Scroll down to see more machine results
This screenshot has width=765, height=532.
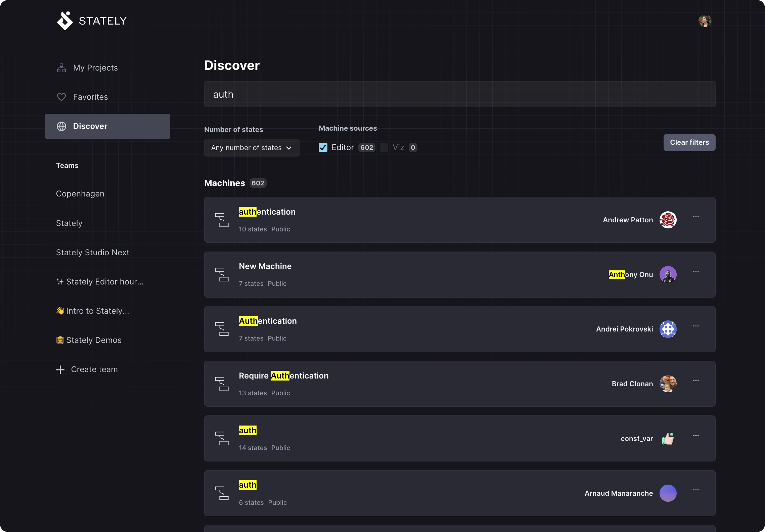click(x=459, y=349)
